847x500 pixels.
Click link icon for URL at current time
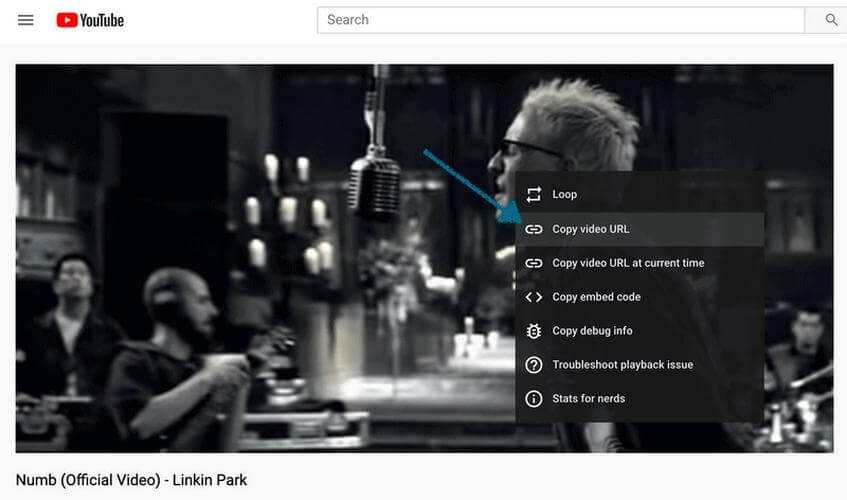tap(534, 263)
